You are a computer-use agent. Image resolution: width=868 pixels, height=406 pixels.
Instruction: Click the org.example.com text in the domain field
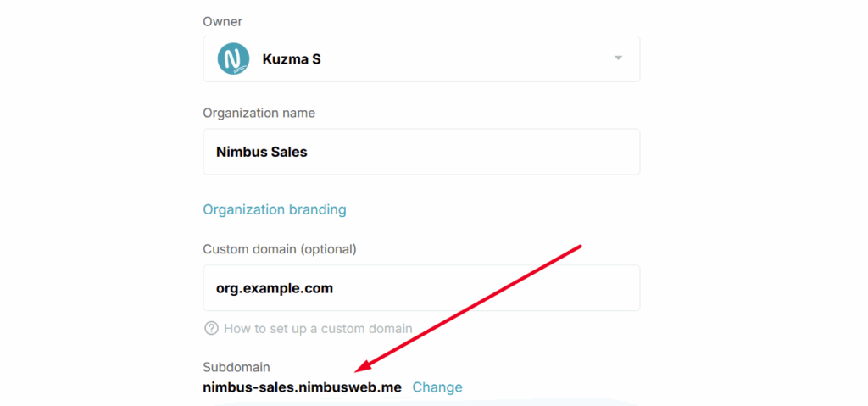pos(275,288)
